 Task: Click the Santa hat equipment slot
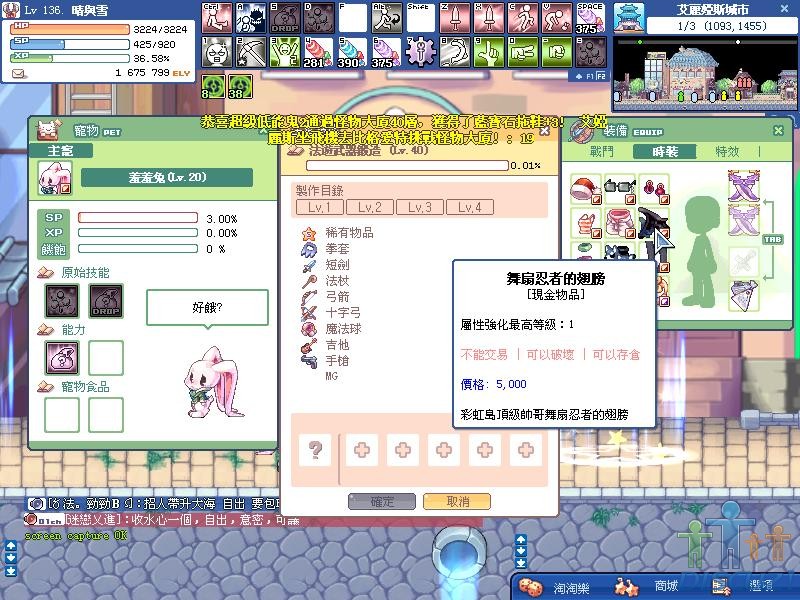[586, 188]
